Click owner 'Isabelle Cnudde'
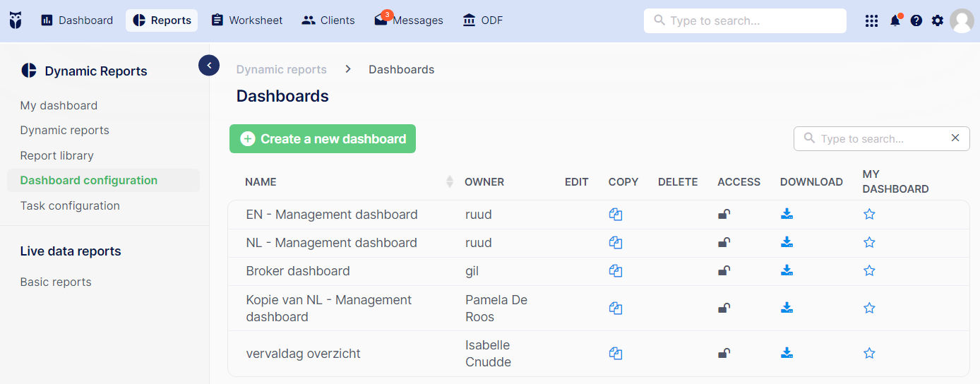The width and height of the screenshot is (980, 384). 488,354
